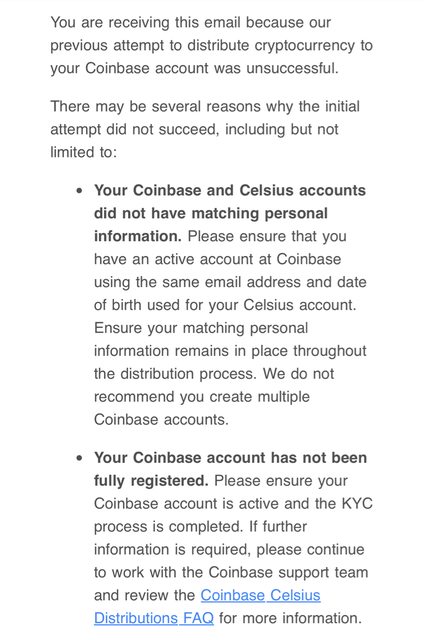Click 'information is required, please continue' line

tap(229, 549)
